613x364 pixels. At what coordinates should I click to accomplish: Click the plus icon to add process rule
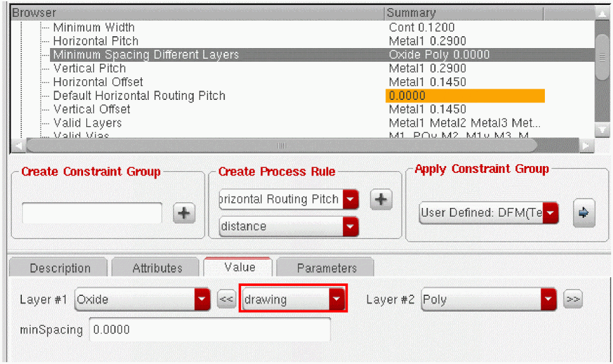381,200
